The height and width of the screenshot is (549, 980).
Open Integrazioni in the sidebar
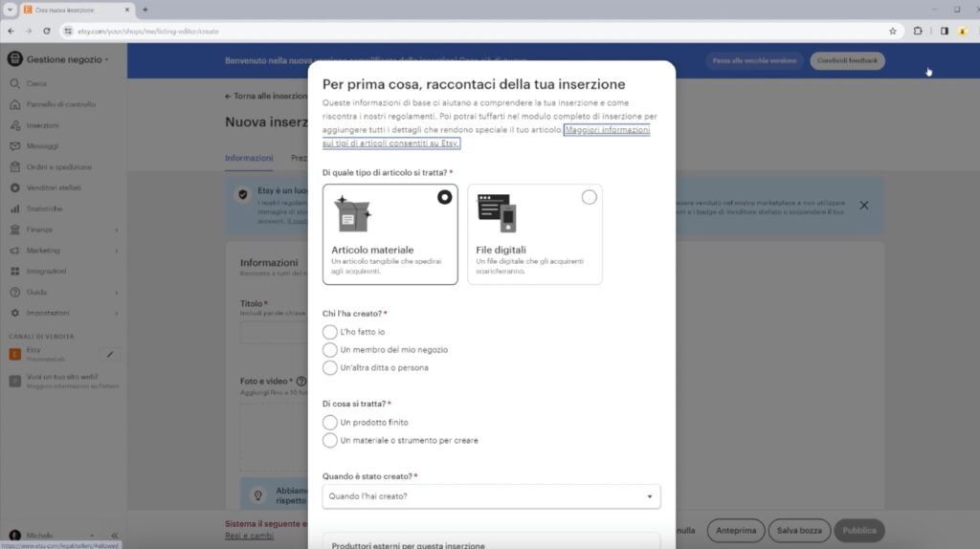[x=46, y=271]
